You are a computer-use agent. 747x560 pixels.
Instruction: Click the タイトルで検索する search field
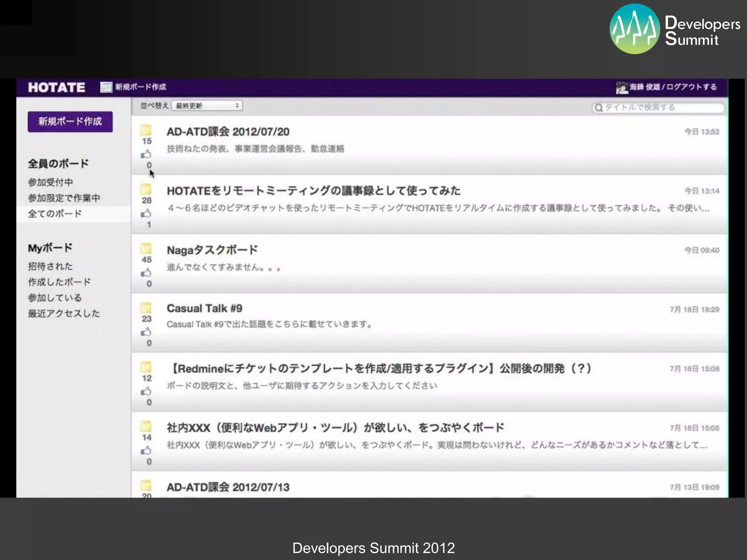(x=658, y=107)
